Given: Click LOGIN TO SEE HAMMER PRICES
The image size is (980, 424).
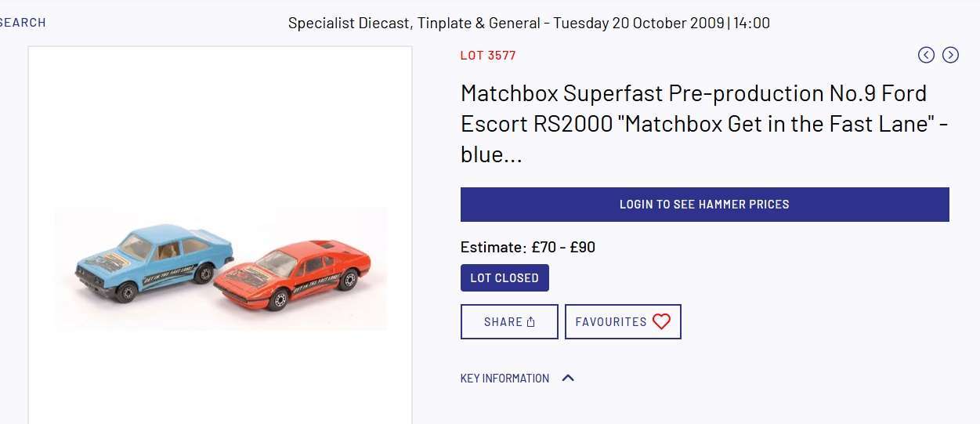Looking at the screenshot, I should click(704, 204).
